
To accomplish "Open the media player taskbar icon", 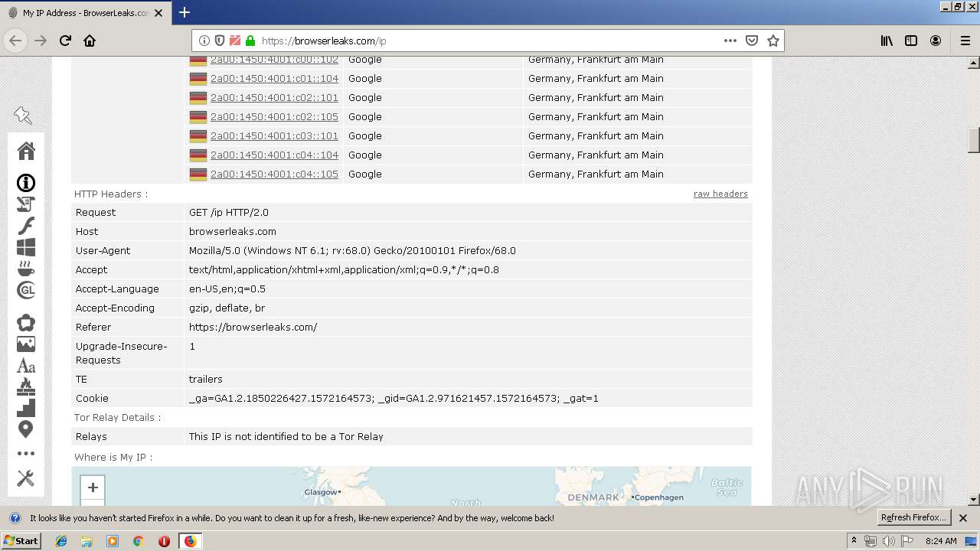I will [x=113, y=541].
